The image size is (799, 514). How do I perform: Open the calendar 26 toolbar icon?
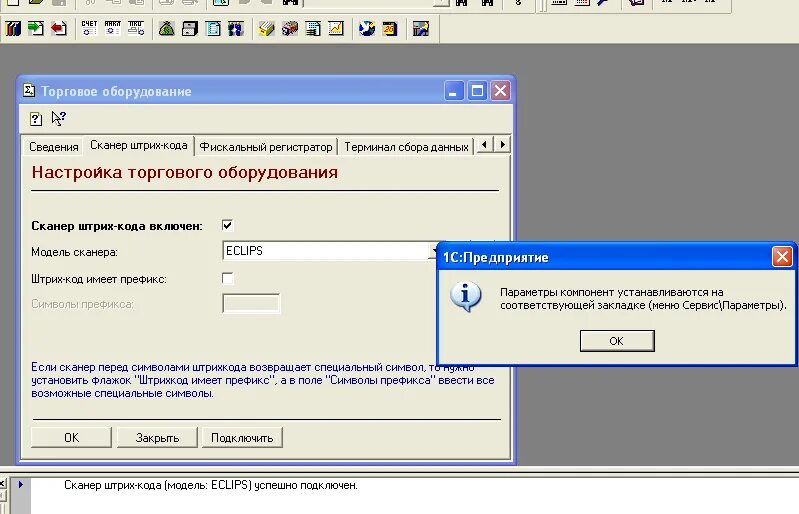click(x=390, y=29)
